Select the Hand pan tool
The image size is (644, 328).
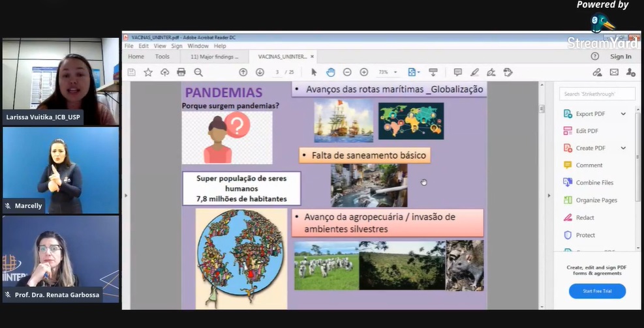[331, 72]
